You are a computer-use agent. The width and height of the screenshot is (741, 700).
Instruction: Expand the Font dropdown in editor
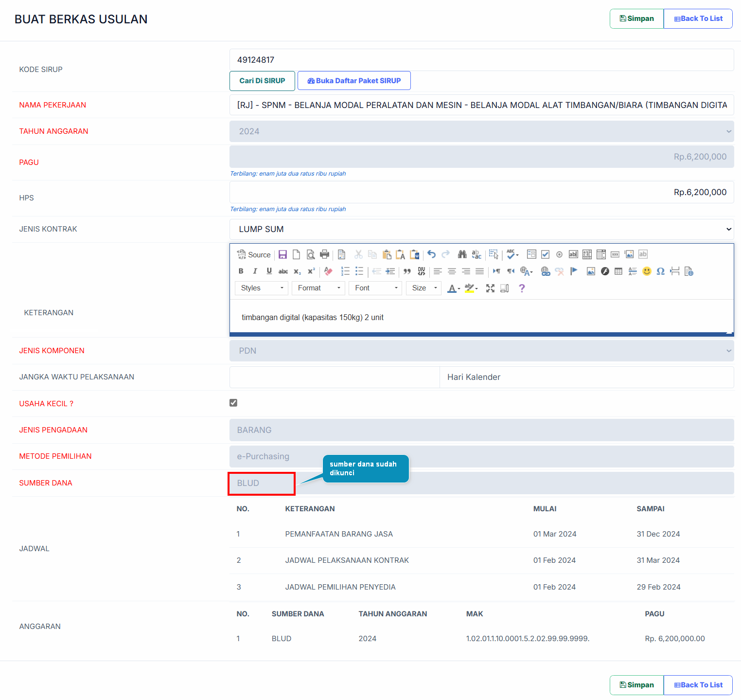375,288
